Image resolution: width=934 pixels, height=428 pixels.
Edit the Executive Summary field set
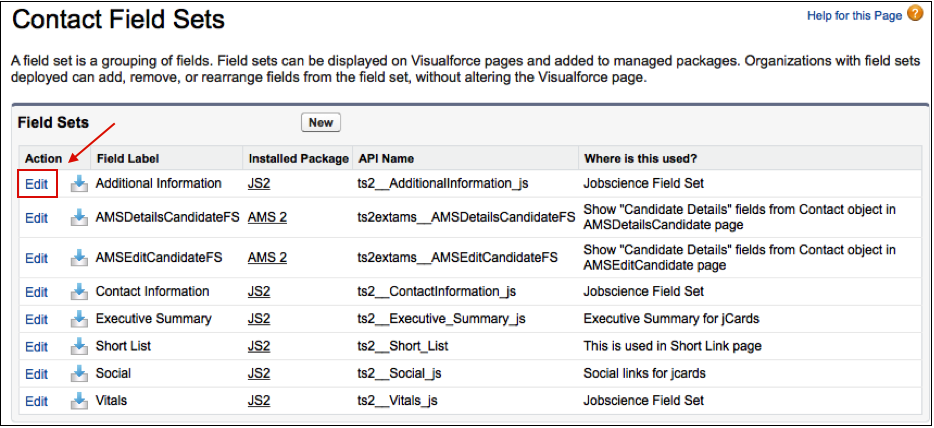coord(36,319)
